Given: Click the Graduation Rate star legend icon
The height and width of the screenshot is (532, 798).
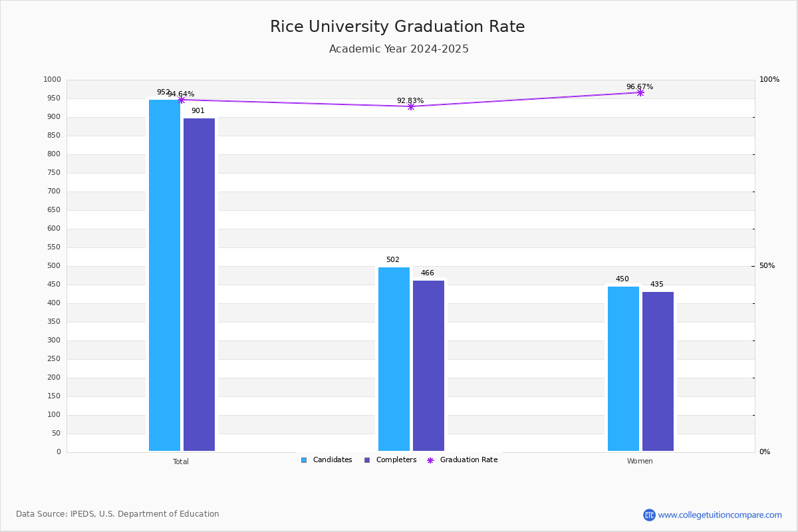Looking at the screenshot, I should [x=430, y=460].
